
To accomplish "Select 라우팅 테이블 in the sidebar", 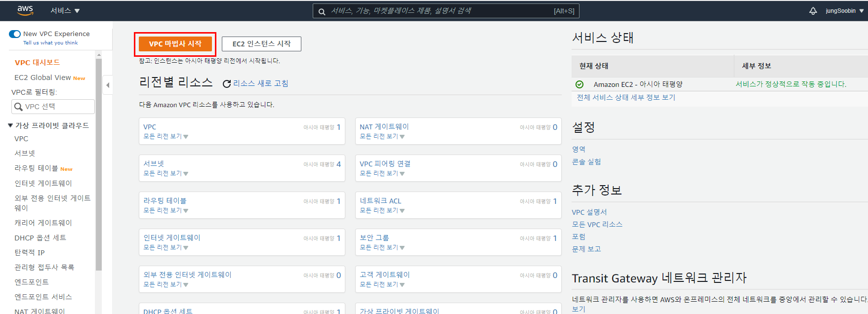I will (x=36, y=168).
